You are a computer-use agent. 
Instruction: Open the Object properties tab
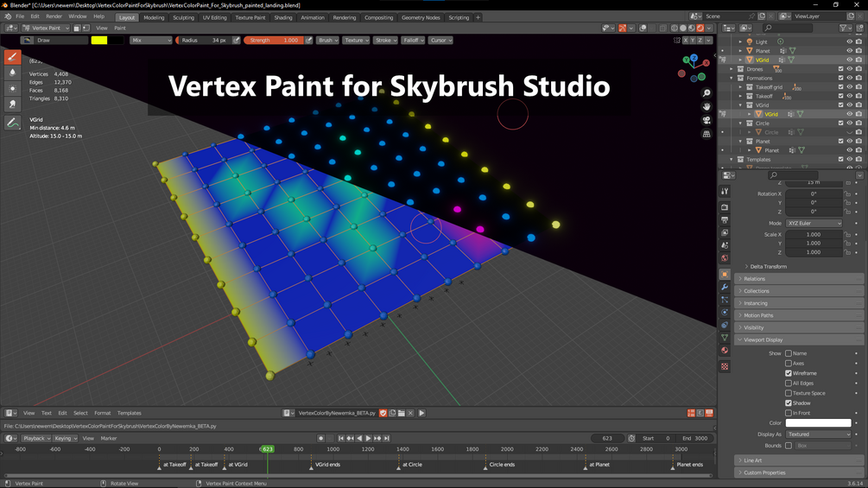pos(725,274)
